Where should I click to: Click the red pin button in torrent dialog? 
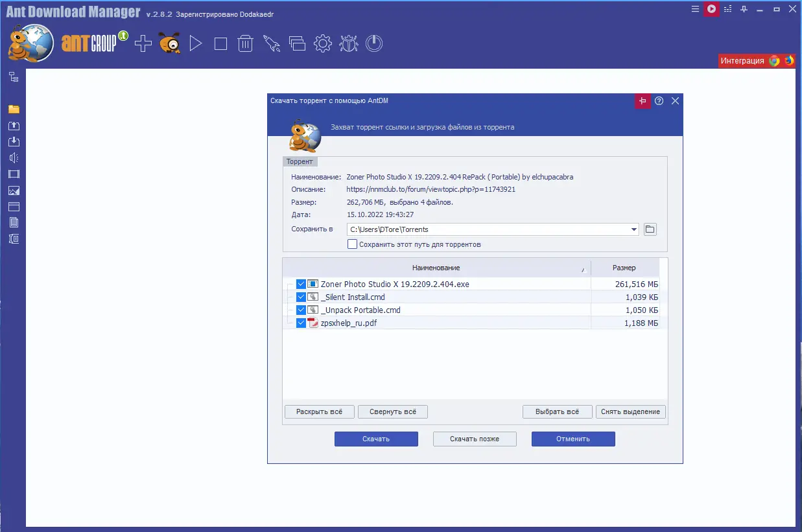643,101
